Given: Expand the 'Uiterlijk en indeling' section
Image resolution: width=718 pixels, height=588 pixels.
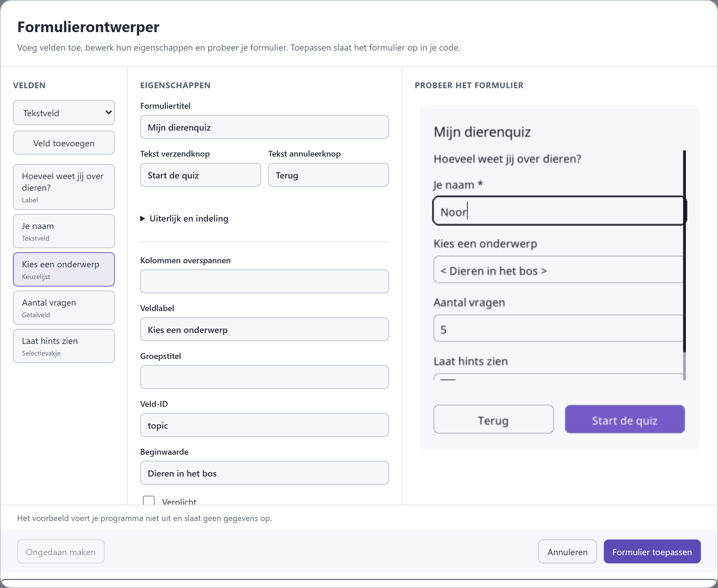Looking at the screenshot, I should [x=185, y=218].
